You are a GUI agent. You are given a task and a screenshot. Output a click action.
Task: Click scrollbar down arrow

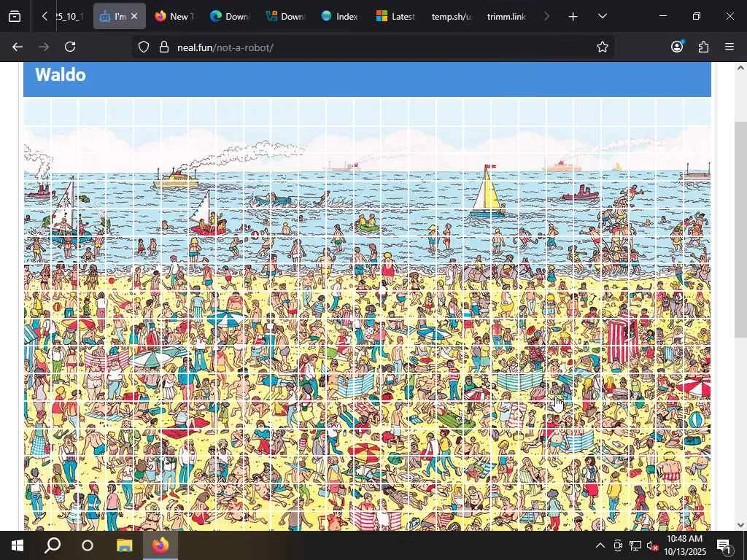click(741, 525)
